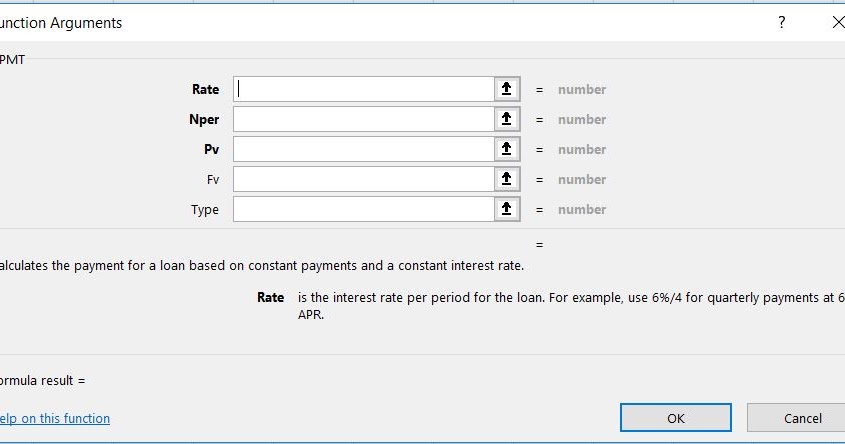845x444 pixels.
Task: Close the Function Arguments dialog with X
Action: tap(837, 22)
